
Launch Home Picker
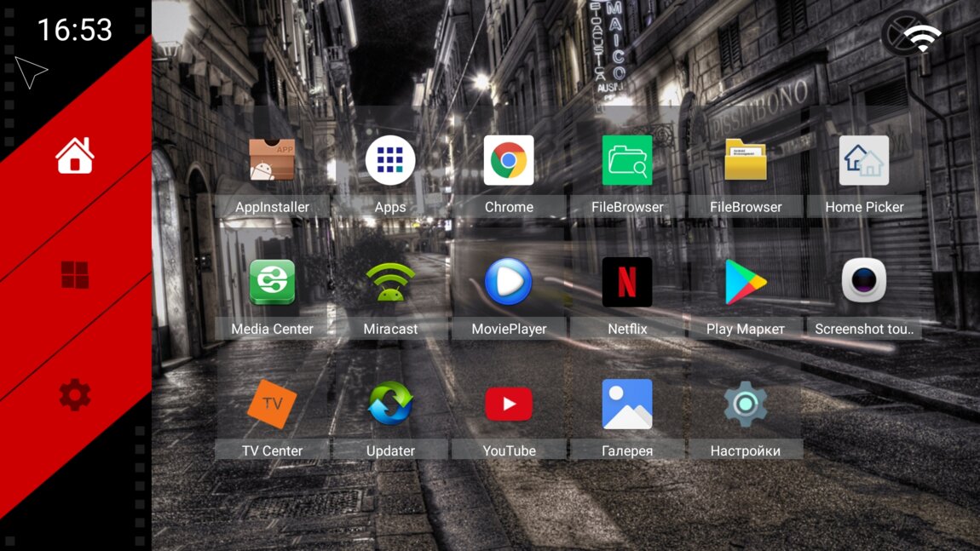[x=864, y=161]
